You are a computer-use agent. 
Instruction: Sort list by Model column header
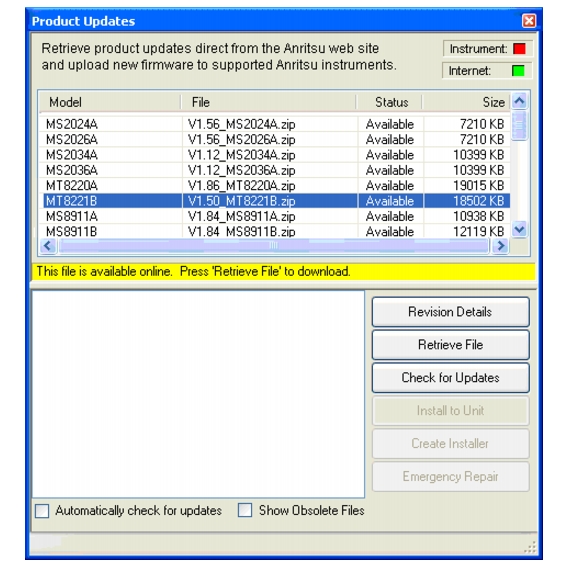[x=110, y=102]
